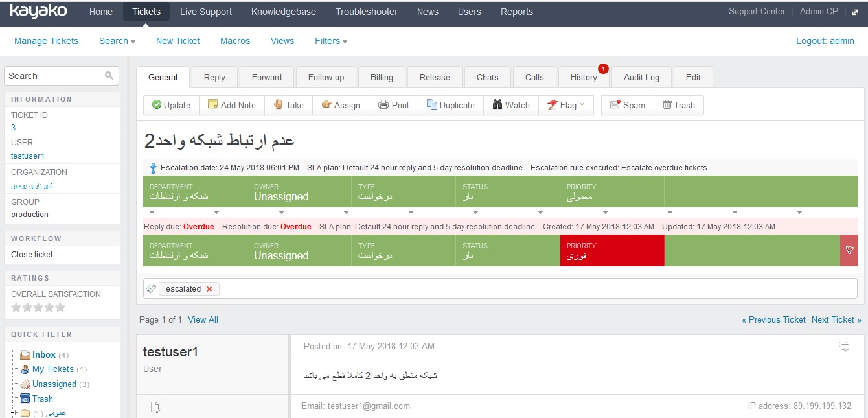
Task: Open the Filters dropdown menu
Action: (x=331, y=41)
